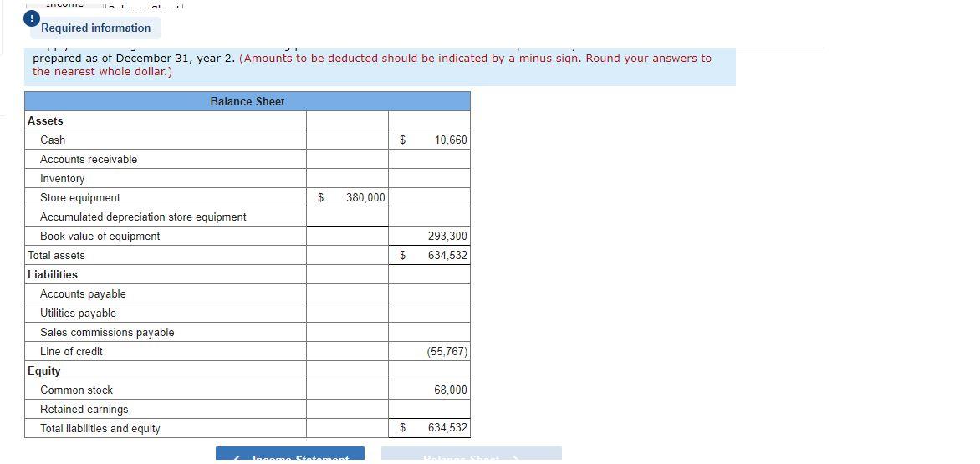Select the 'Cash' row label
The height and width of the screenshot is (464, 980).
coord(53,140)
